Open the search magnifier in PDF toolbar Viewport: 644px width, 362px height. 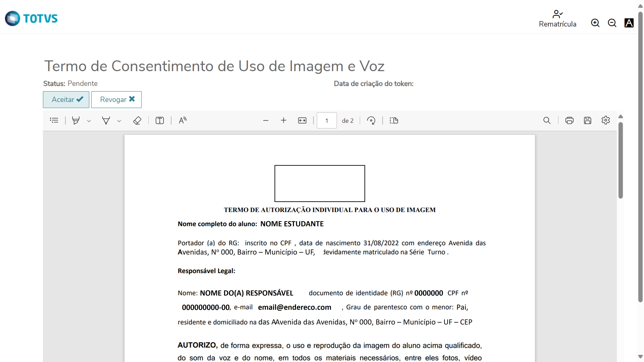[547, 120]
